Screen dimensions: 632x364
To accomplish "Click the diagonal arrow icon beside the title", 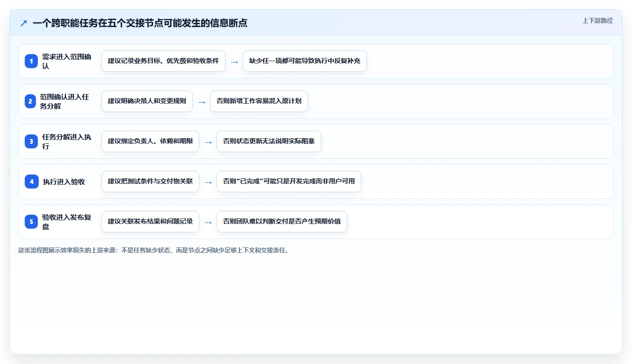I will (24, 23).
